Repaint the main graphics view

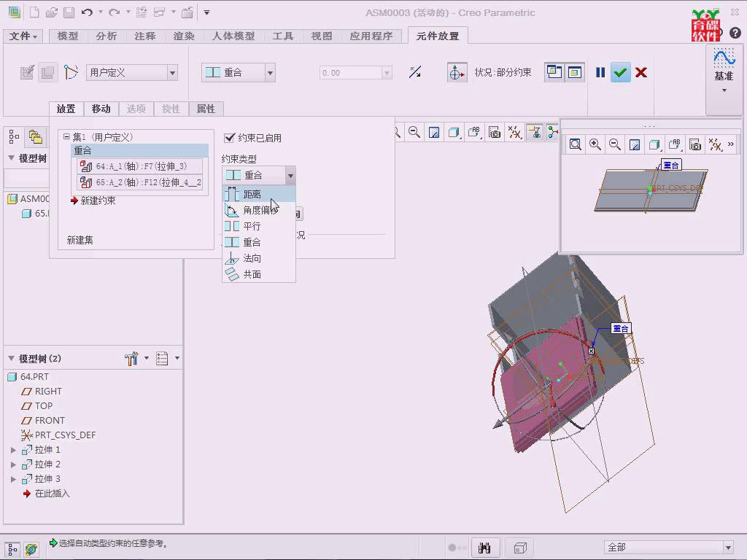click(x=434, y=133)
